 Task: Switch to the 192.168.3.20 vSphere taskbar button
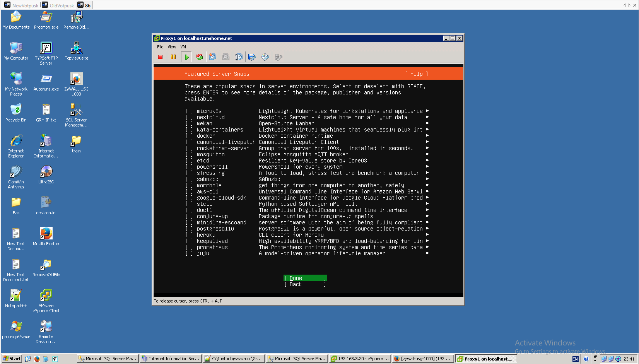360,359
